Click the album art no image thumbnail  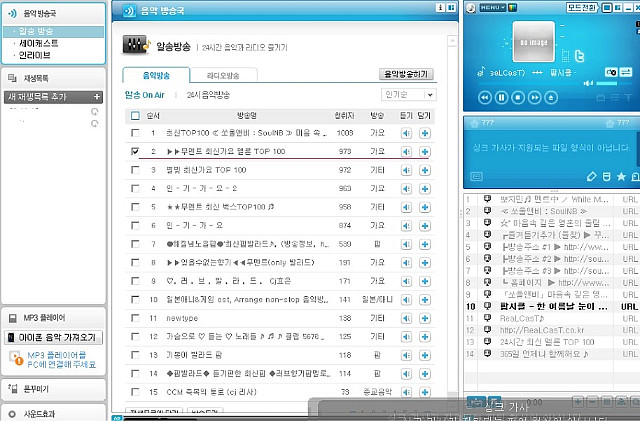click(x=533, y=42)
